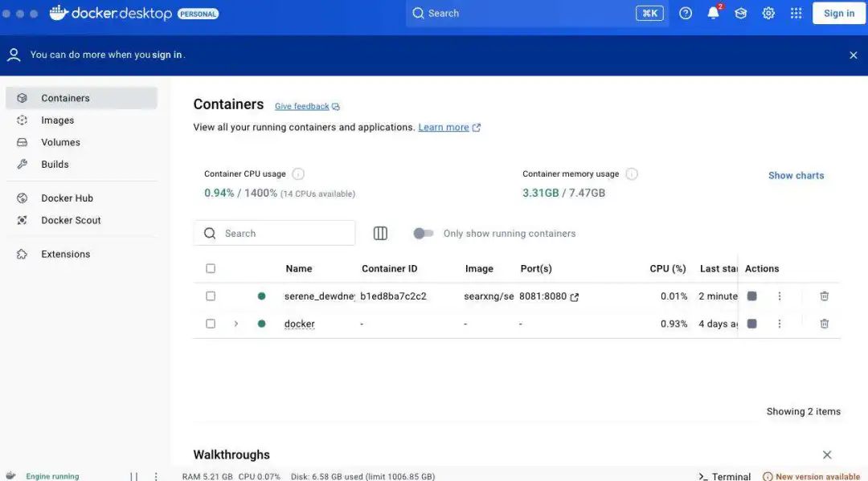The image size is (868, 481).
Task: Open Docker Hub in sidebar
Action: [81, 198]
